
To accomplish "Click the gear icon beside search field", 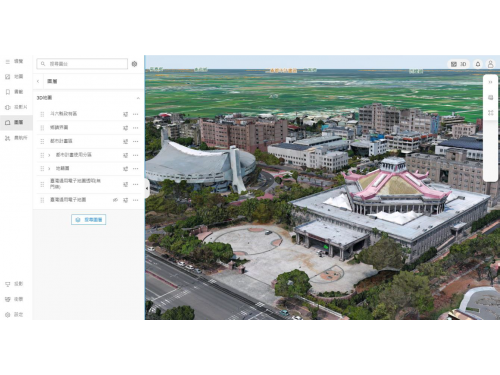I will tap(134, 64).
